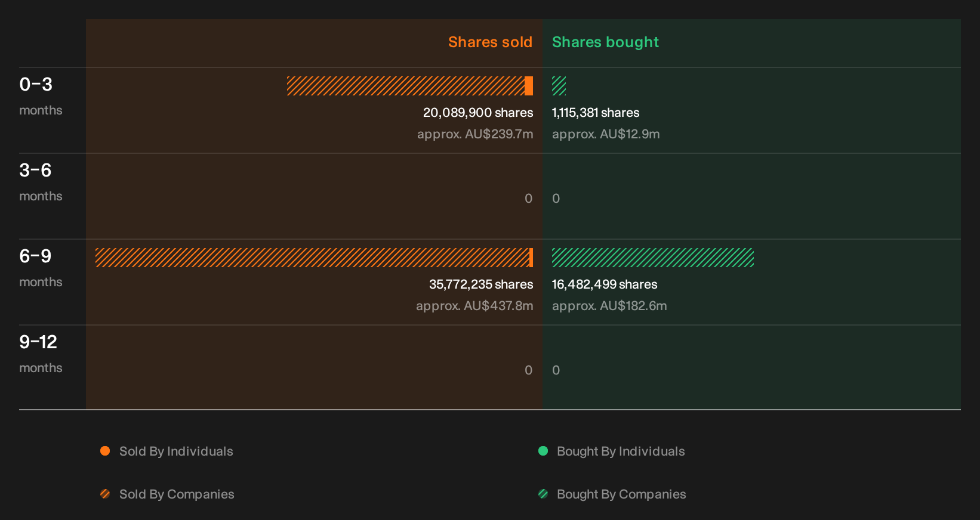
Task: Click the Shares sold column header
Action: [x=490, y=42]
